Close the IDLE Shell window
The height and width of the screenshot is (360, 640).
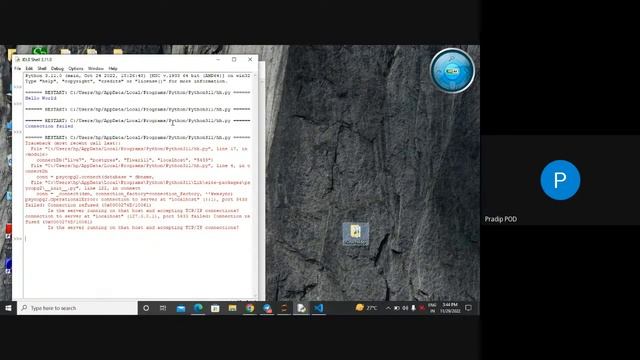tap(250, 60)
